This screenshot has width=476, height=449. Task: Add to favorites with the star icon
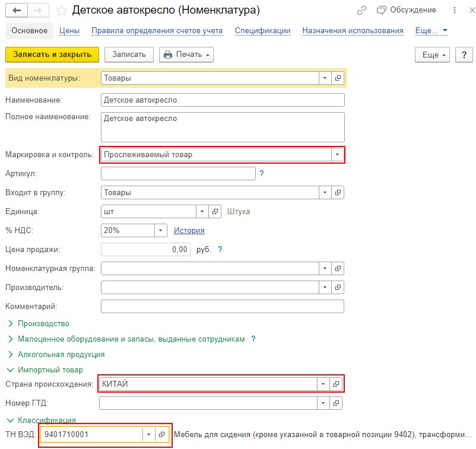click(62, 11)
